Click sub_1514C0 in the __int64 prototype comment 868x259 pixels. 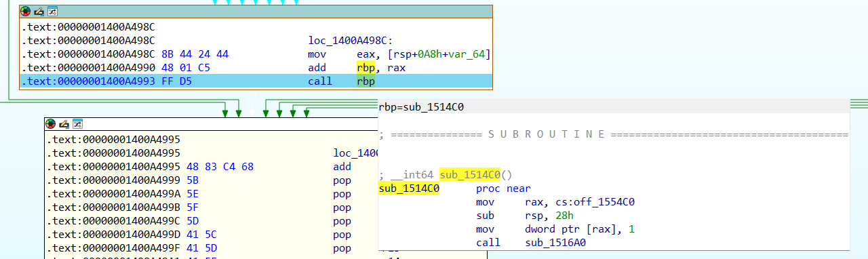pos(470,175)
